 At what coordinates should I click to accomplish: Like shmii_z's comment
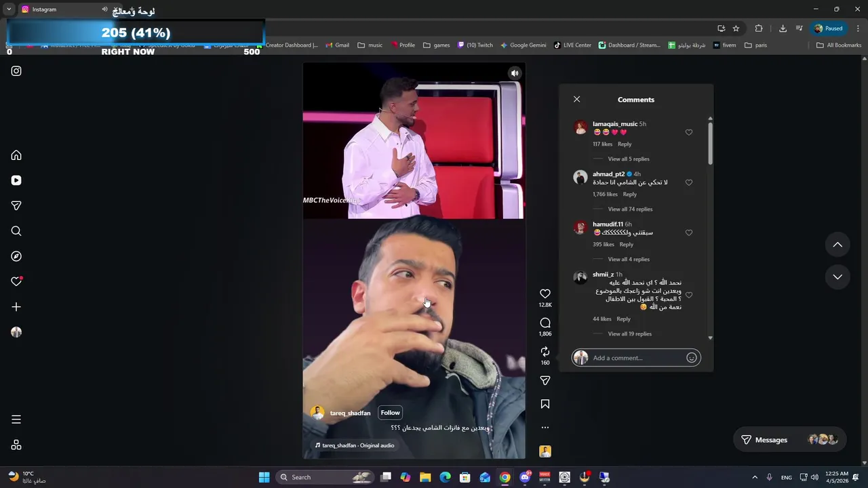click(x=689, y=295)
